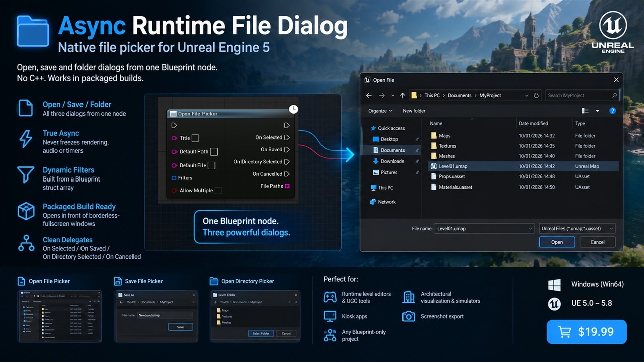Click the Filters array pin
This screenshot has height=362, width=644.
(174, 178)
